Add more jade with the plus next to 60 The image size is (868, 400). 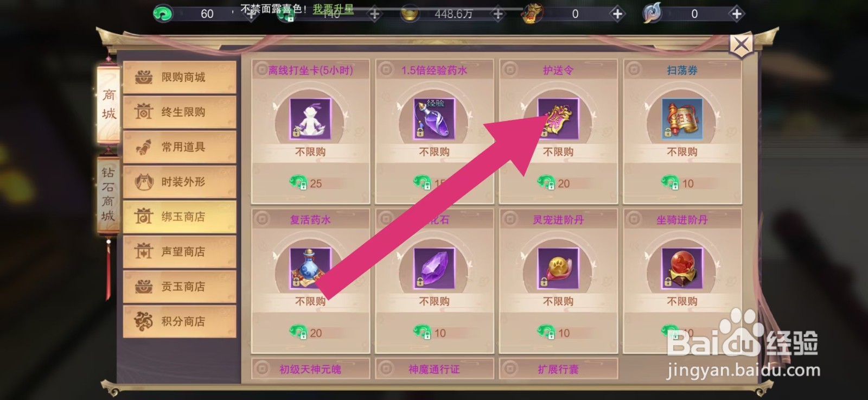(x=251, y=14)
